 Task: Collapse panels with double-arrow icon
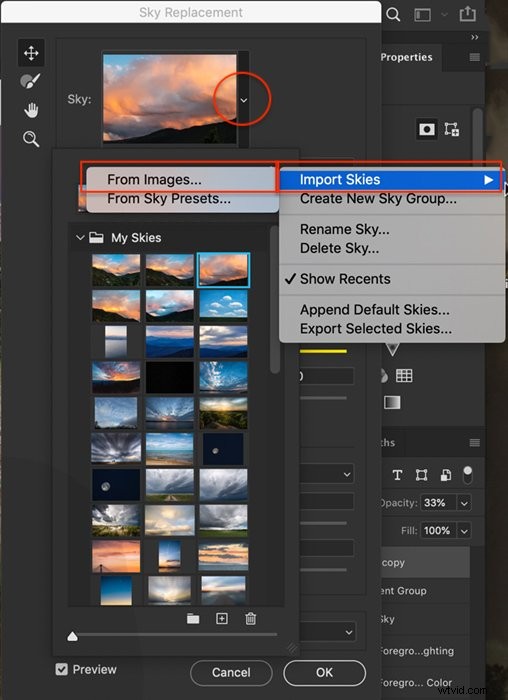(x=475, y=37)
